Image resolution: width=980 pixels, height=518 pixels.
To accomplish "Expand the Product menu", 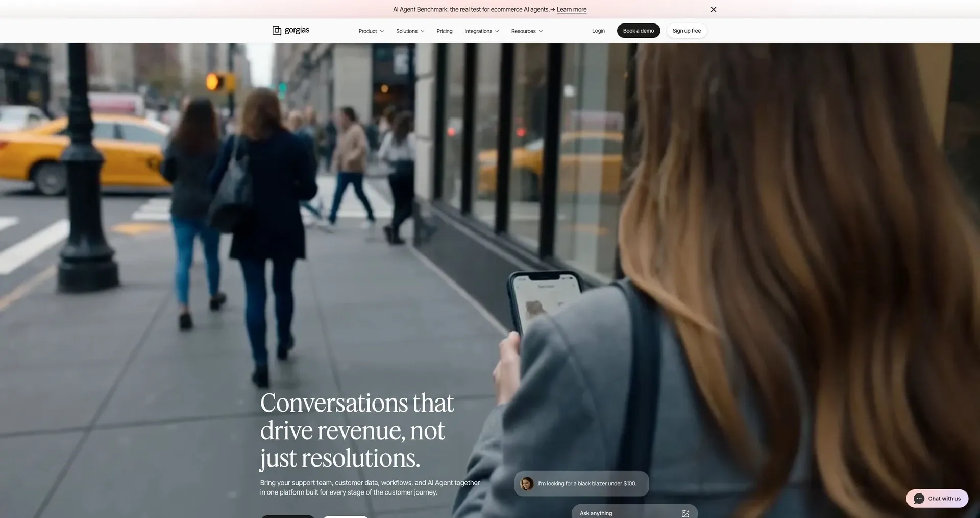I will tap(371, 31).
